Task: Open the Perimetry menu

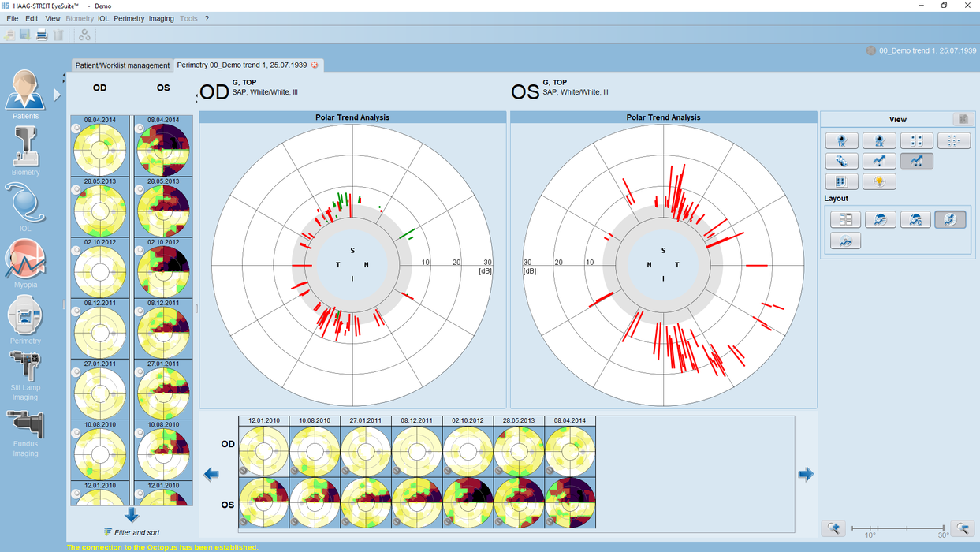Action: click(129, 18)
